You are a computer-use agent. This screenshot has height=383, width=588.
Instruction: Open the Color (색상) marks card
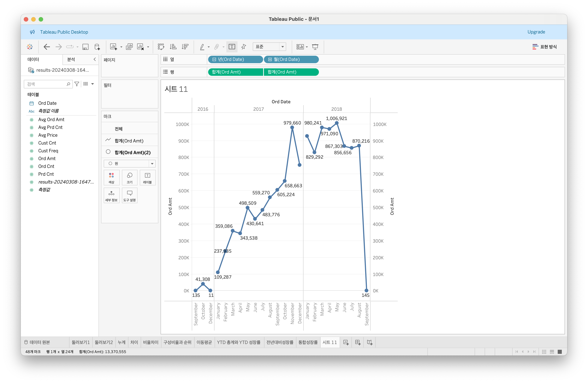[112, 178]
